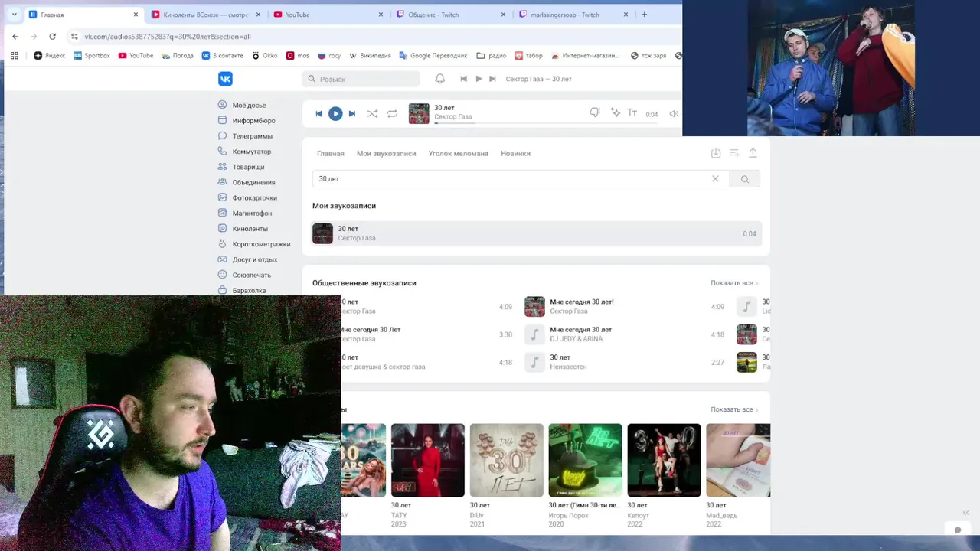Image resolution: width=980 pixels, height=551 pixels.
Task: Skip to next track in main player
Action: (352, 114)
